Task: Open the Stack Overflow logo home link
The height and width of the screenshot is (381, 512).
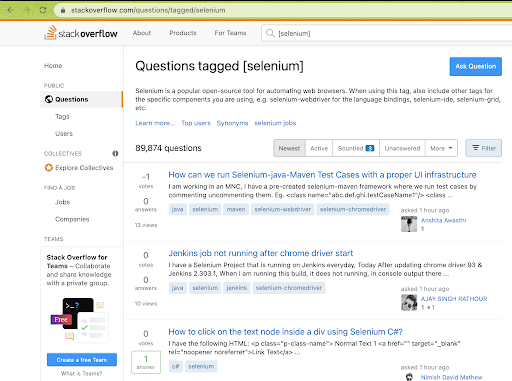Action: pyautogui.click(x=81, y=33)
